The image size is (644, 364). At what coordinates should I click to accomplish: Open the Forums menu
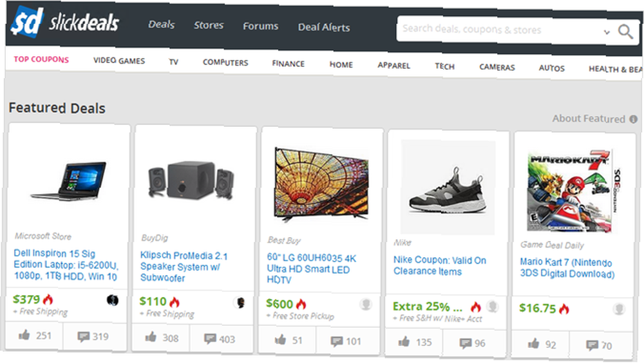260,26
